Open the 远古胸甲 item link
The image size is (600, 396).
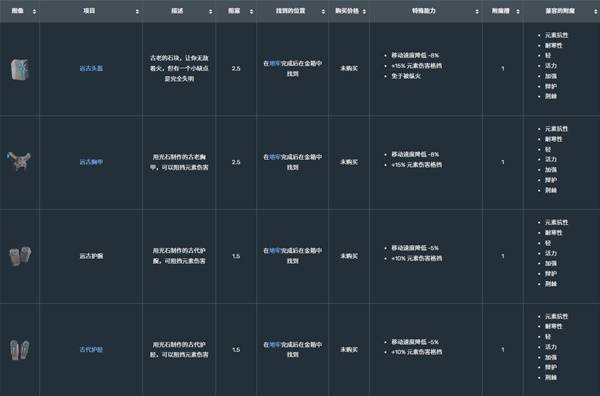(91, 162)
